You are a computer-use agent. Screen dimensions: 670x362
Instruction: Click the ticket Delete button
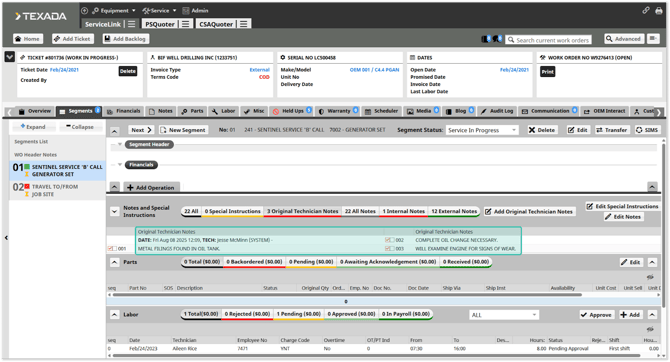pos(128,71)
